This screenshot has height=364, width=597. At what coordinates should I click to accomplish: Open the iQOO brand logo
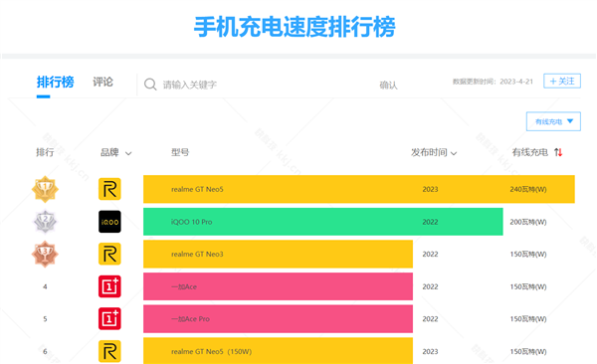click(x=109, y=222)
